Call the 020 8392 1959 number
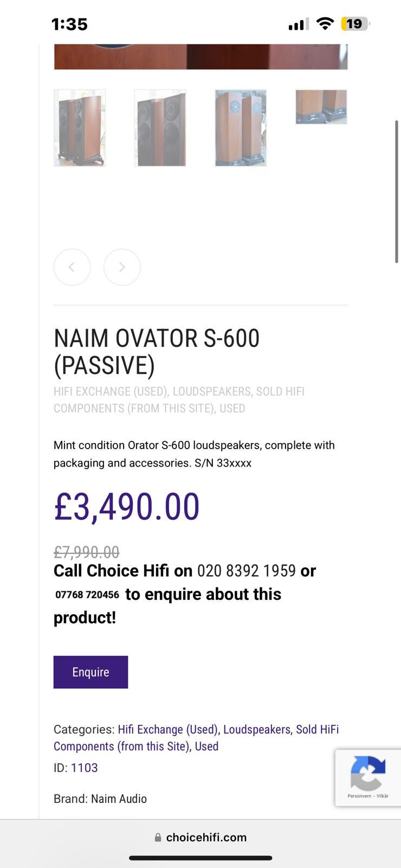 click(x=247, y=571)
